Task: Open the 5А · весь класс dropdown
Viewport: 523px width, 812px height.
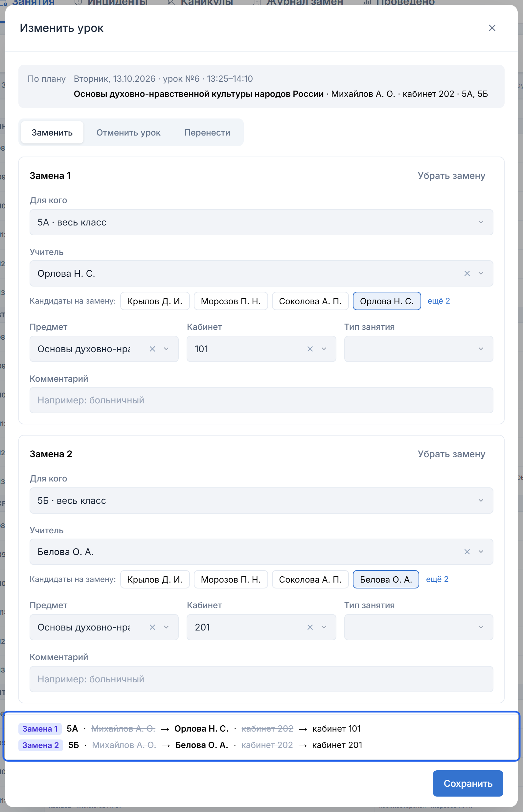Action: pyautogui.click(x=261, y=222)
